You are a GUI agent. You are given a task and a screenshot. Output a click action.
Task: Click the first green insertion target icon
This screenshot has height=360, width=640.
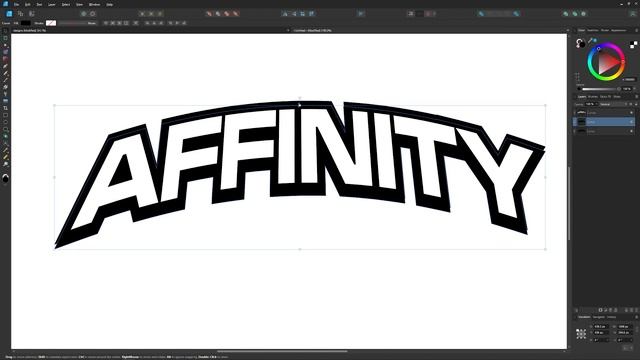pyautogui.click(x=566, y=13)
